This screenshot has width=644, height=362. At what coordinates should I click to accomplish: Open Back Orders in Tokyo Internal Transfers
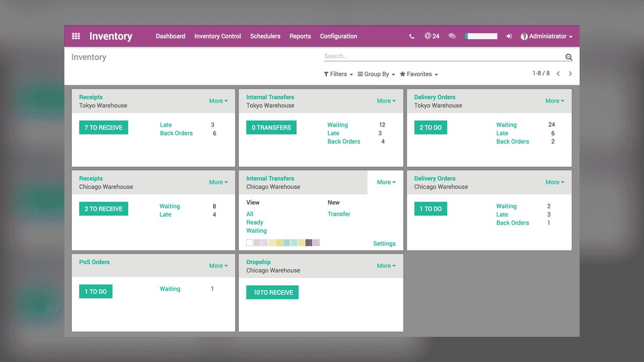(344, 142)
